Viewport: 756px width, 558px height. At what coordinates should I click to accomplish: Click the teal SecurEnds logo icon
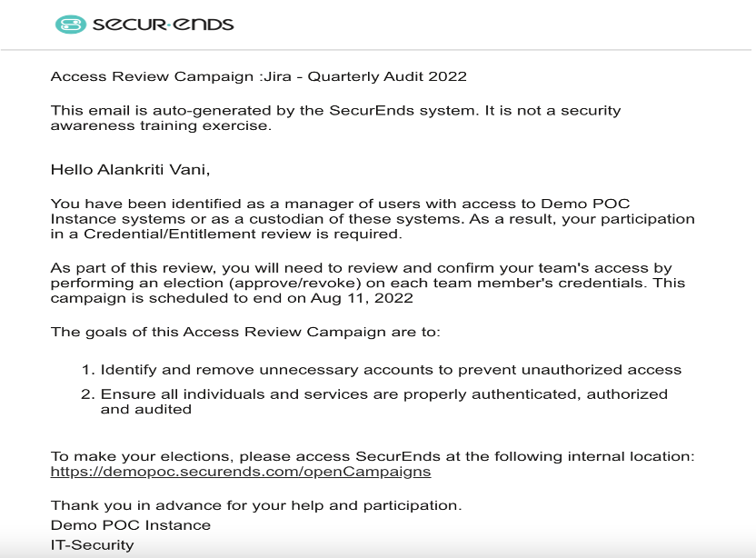[71, 25]
